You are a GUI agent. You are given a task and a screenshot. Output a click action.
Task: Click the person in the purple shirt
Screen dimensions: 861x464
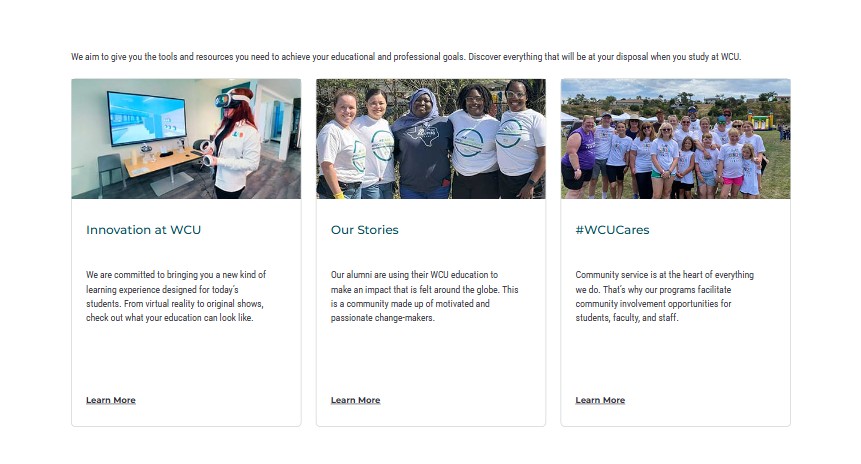point(578,156)
